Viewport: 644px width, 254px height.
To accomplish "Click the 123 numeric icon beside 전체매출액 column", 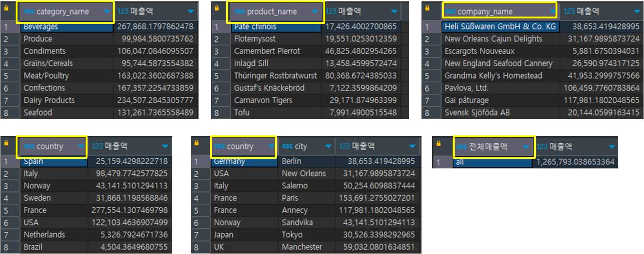I will click(542, 147).
